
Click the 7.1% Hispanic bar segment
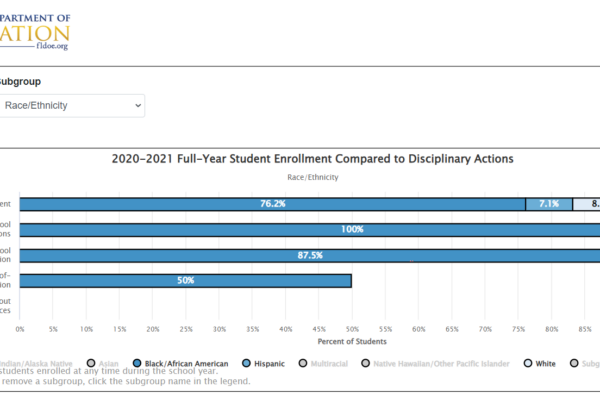[x=549, y=204]
